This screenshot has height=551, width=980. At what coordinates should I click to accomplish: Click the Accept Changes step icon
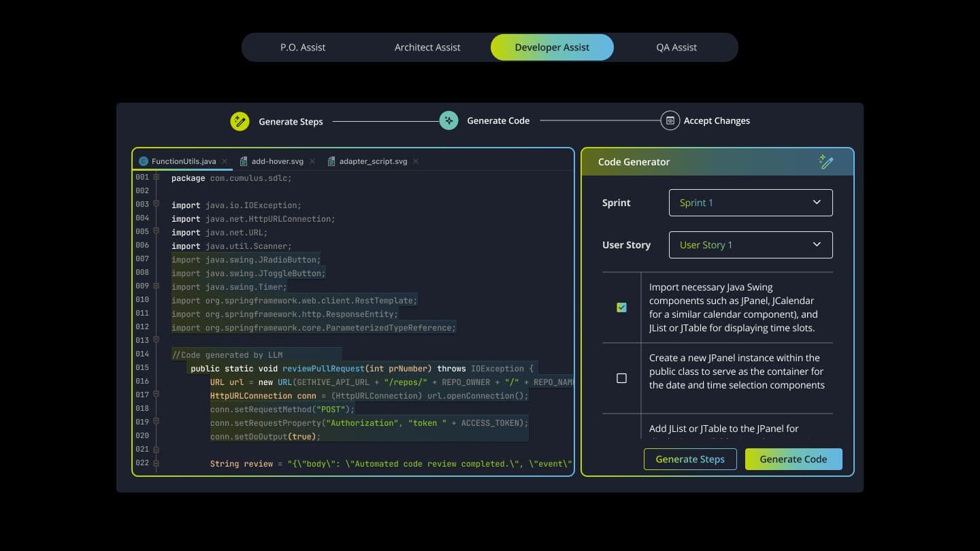point(670,120)
